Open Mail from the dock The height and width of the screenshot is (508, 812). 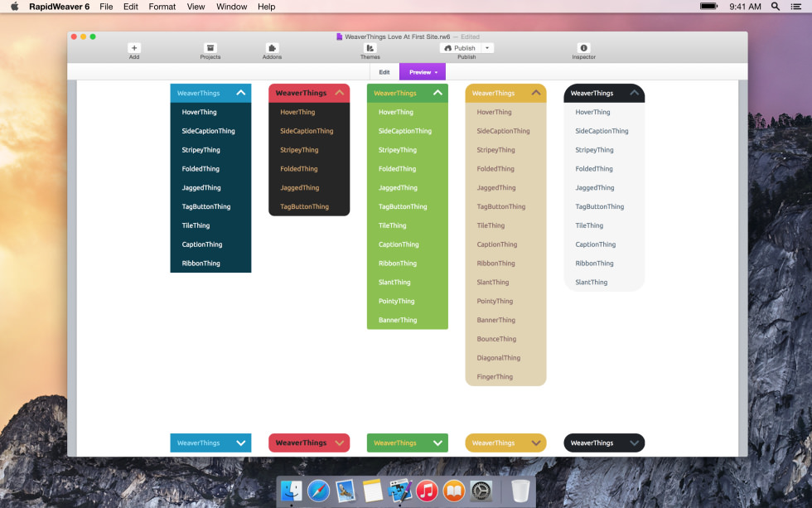point(346,491)
